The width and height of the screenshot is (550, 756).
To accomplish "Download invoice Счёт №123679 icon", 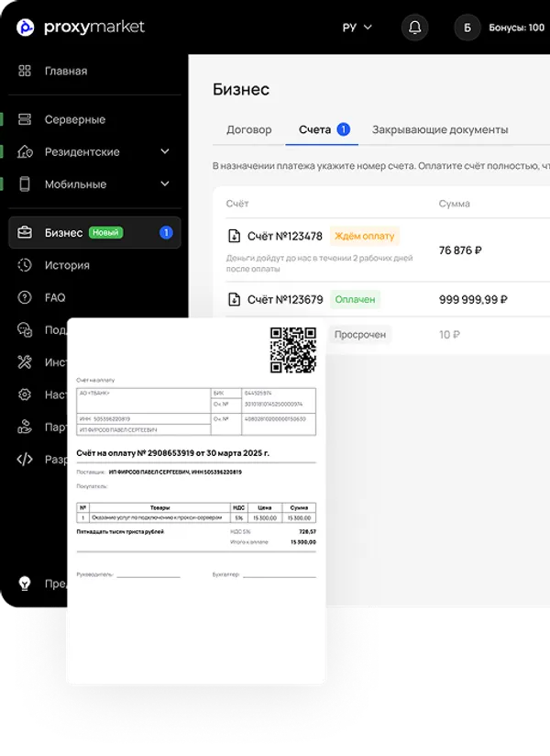I will click(x=234, y=300).
